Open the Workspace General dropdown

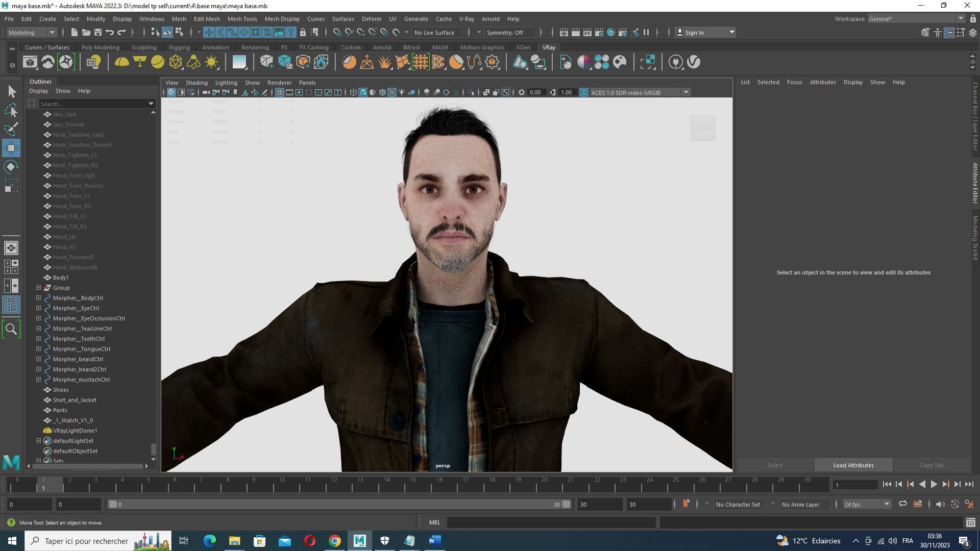coord(916,19)
